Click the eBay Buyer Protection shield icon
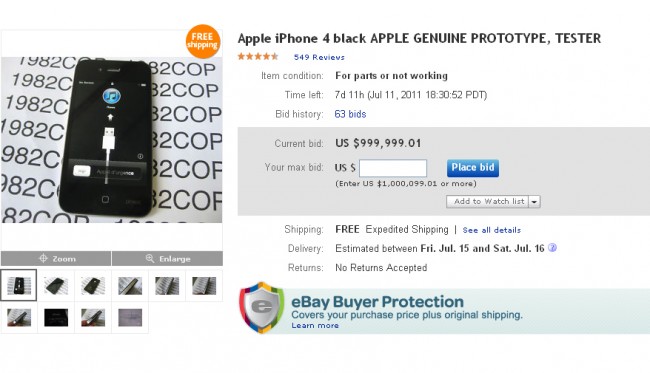 coord(262,308)
